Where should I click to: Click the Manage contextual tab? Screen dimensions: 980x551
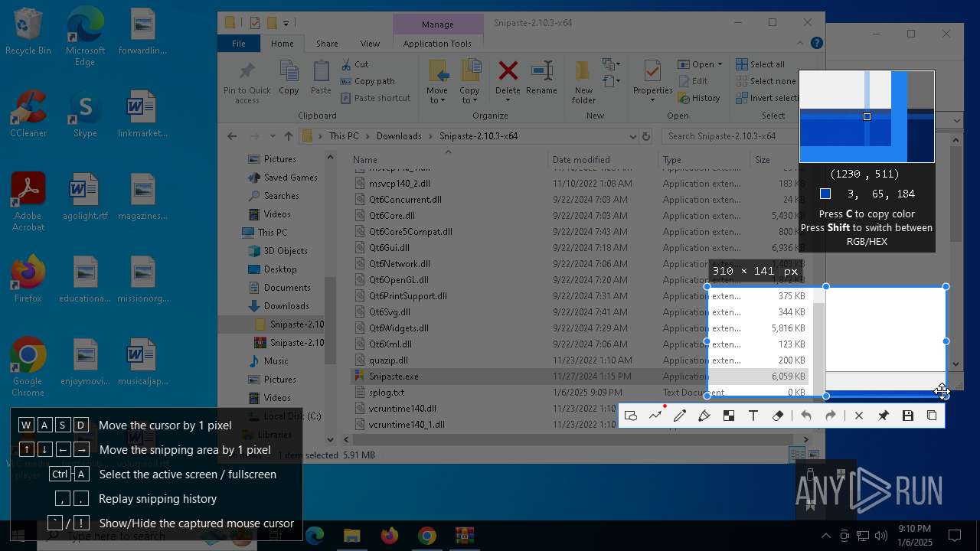click(437, 24)
